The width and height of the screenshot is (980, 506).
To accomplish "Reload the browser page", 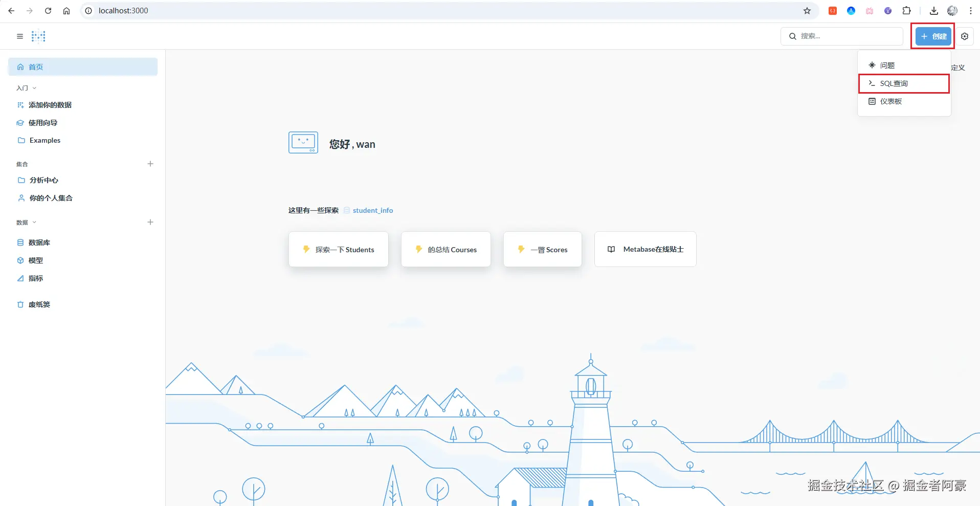I will (x=48, y=11).
